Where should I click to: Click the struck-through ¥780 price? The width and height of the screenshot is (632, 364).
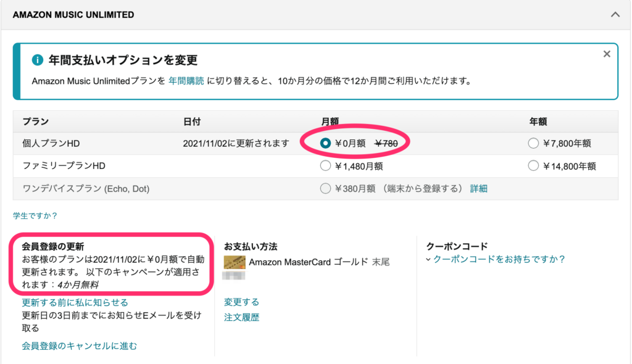point(386,144)
